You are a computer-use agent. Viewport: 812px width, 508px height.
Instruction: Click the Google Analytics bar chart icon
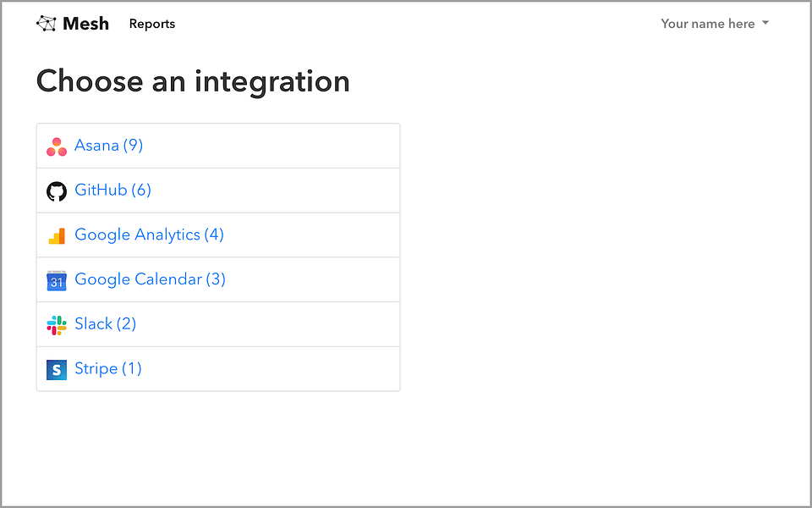57,236
